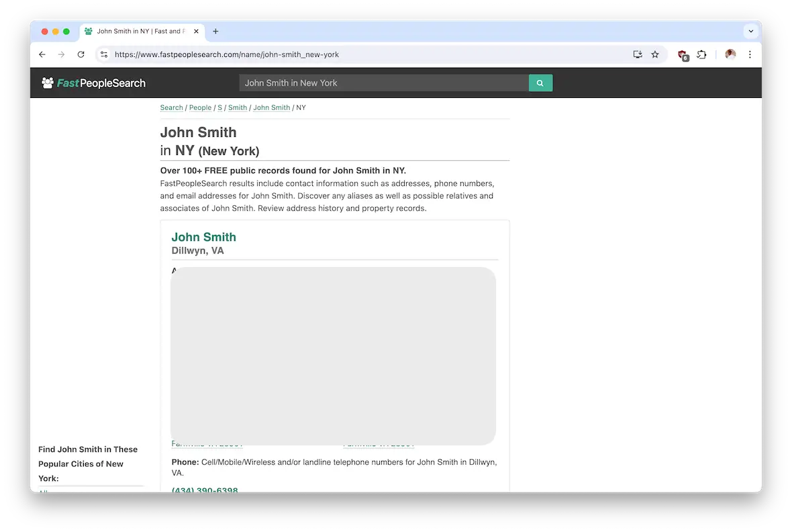
Task: Open the John Smith breadcrumb link
Action: tap(272, 107)
